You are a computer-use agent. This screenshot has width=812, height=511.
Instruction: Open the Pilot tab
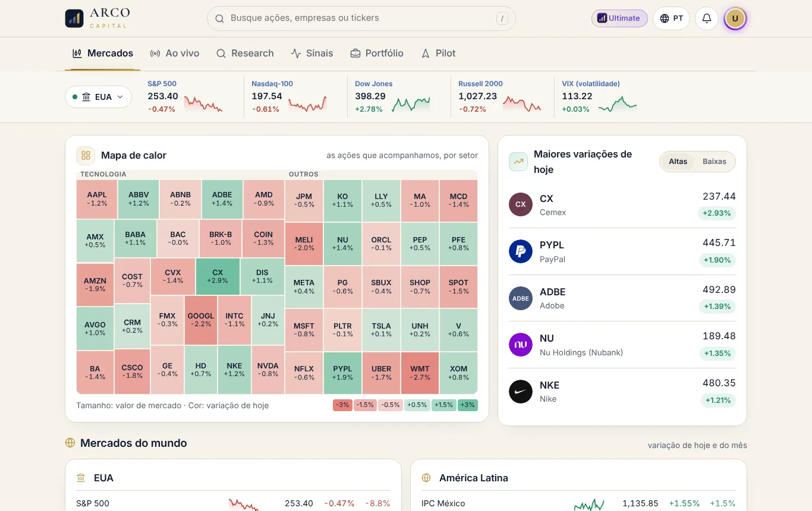coord(438,53)
